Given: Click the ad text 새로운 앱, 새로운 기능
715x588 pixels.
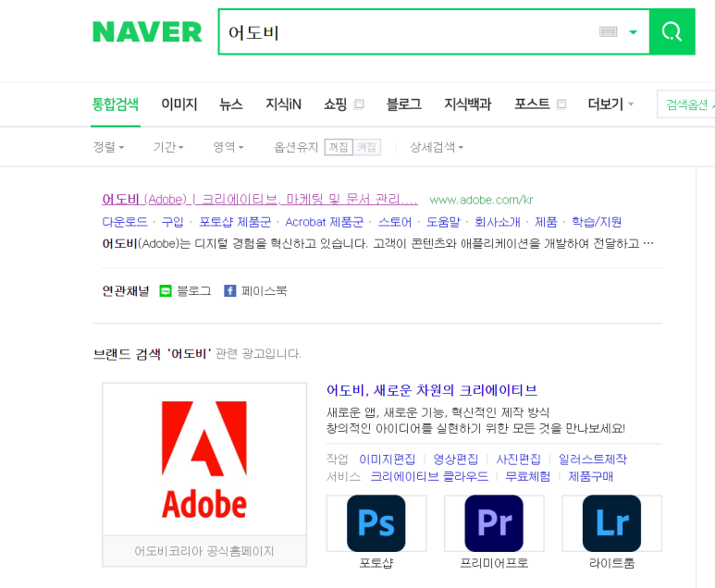Looking at the screenshot, I should pos(438,412).
